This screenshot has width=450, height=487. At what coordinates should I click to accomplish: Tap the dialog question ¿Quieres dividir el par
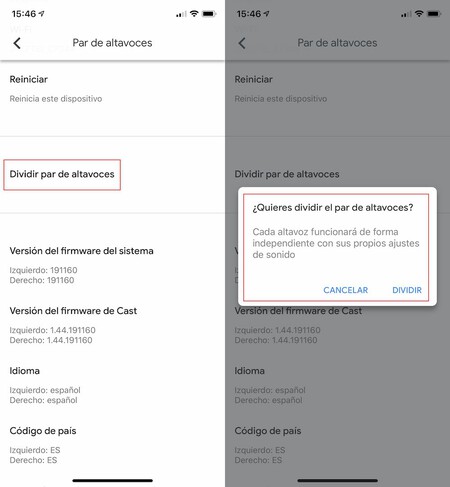coord(333,208)
